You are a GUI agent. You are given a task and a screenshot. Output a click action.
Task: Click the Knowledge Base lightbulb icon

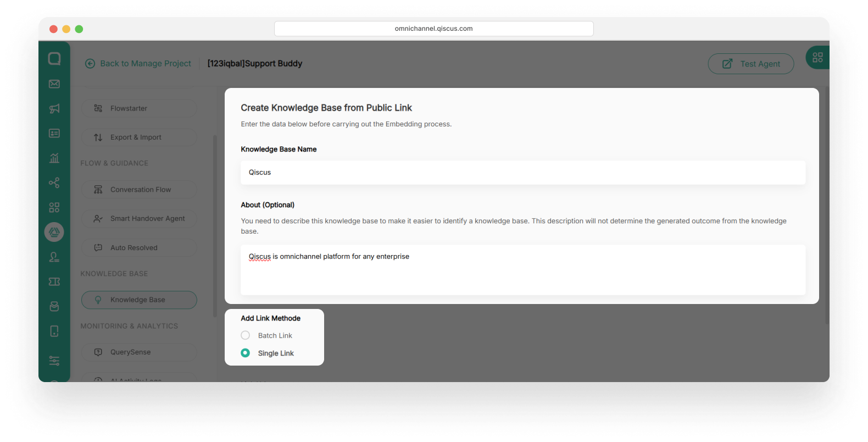(x=98, y=300)
